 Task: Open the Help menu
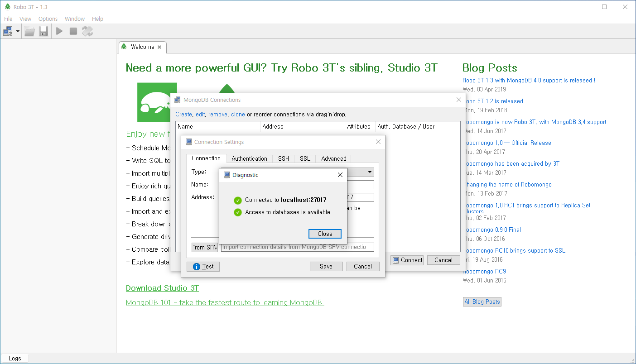coord(97,19)
